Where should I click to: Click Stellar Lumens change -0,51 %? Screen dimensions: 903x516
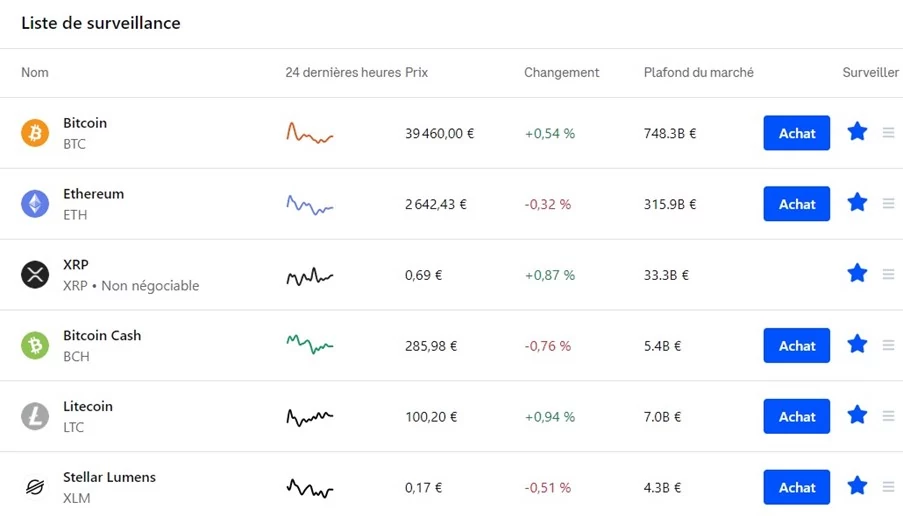(x=548, y=488)
